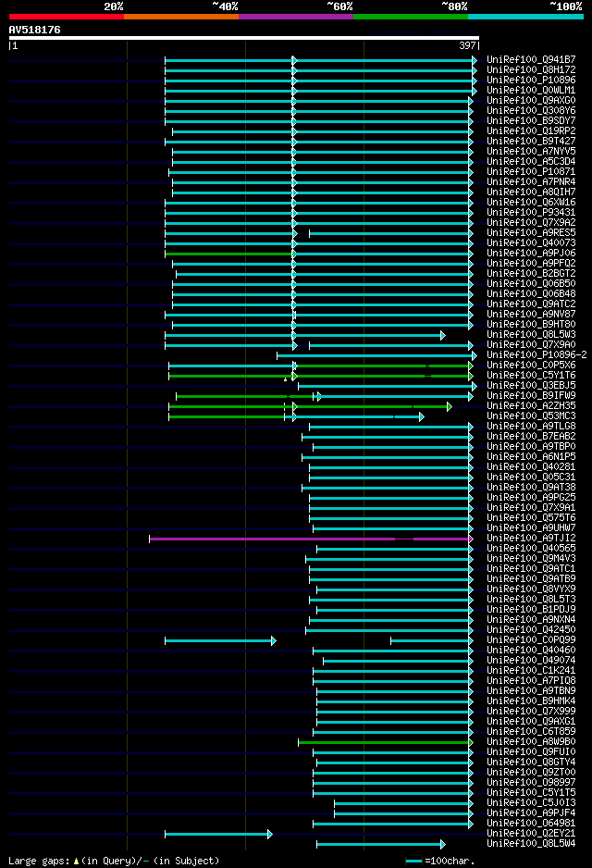Select hit UniRef100_Q8GTY4
The width and height of the screenshot is (592, 868).
click(x=531, y=763)
